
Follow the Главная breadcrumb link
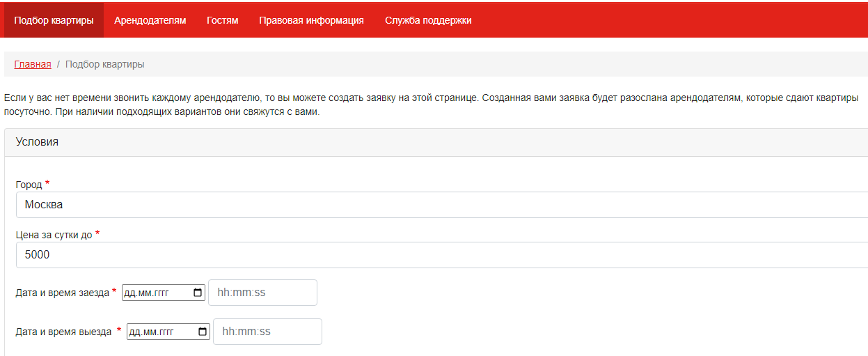33,64
